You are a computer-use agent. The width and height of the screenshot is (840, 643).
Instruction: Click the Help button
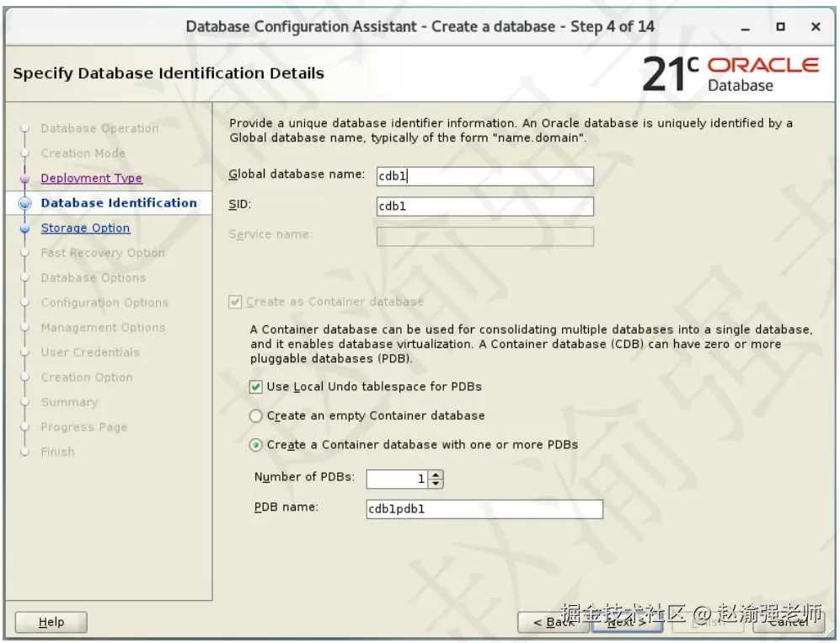pyautogui.click(x=51, y=622)
